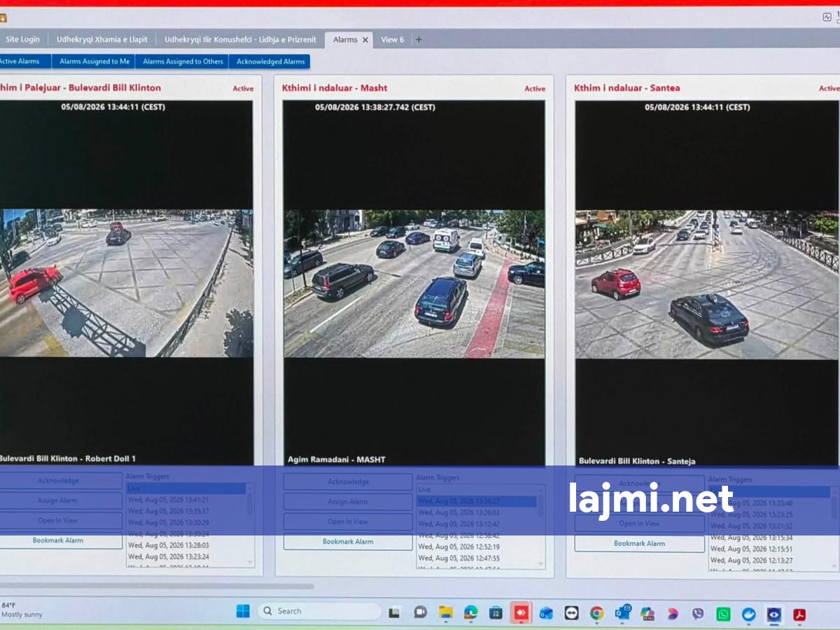Select trigger 13:23:24 in first alarm list
The width and height of the screenshot is (840, 630).
click(x=185, y=557)
